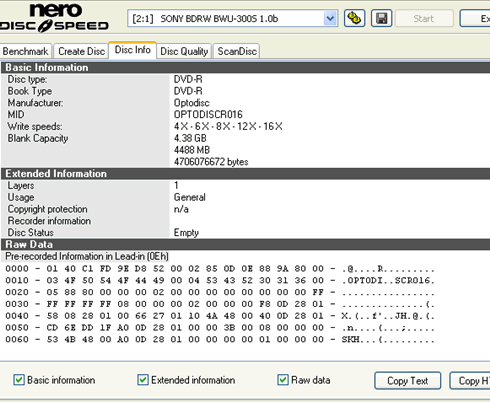Image resolution: width=490 pixels, height=402 pixels.
Task: Switch to the Benchmark tab
Action: [26, 51]
